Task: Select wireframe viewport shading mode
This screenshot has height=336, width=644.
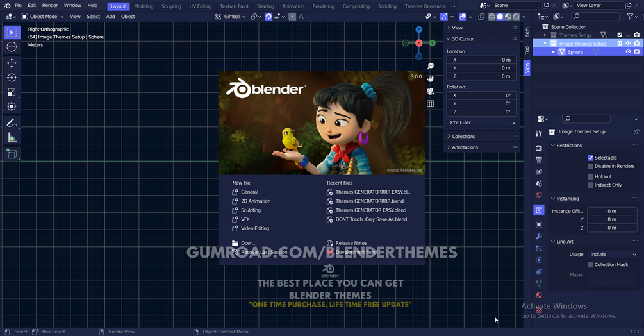Action: [x=491, y=17]
